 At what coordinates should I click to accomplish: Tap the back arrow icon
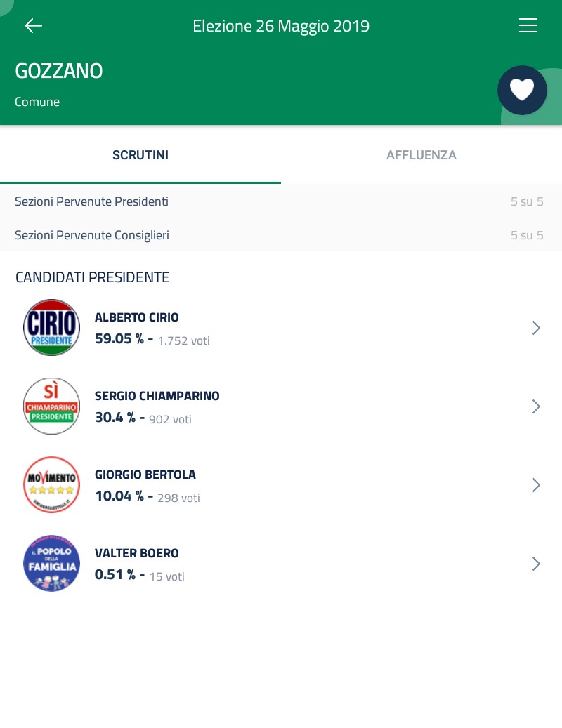[34, 26]
